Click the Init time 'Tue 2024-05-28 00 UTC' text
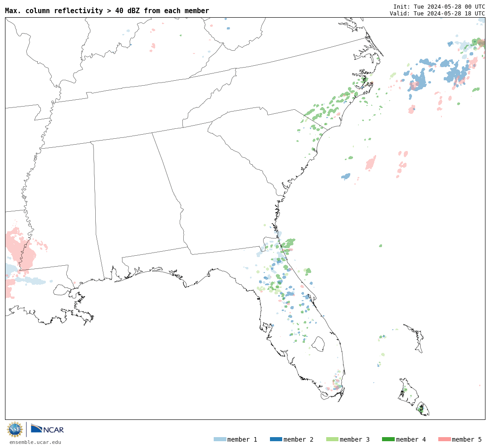The width and height of the screenshot is (490, 448). coord(449,6)
